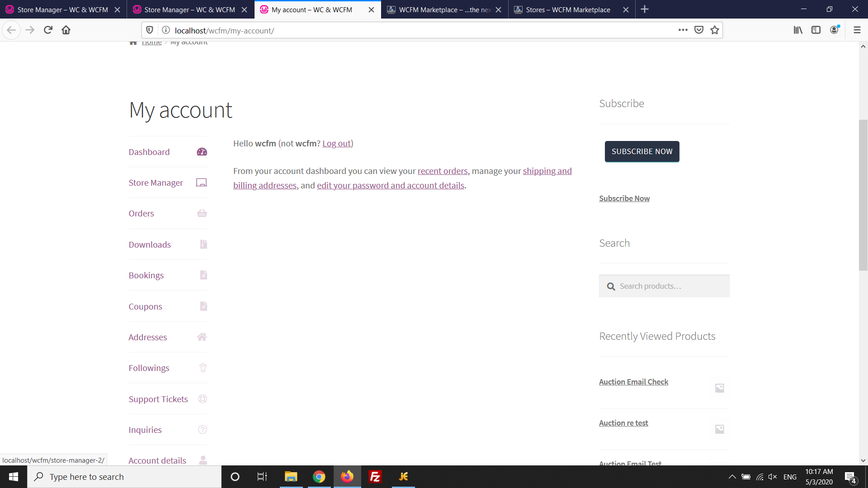
Task: Click the Auction Email Check thumbnail
Action: tap(720, 388)
